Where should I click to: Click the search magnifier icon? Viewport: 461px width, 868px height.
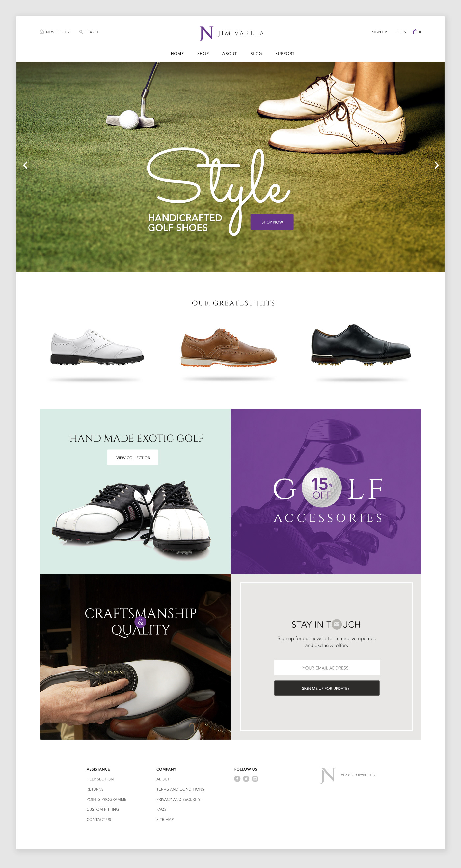pyautogui.click(x=81, y=32)
